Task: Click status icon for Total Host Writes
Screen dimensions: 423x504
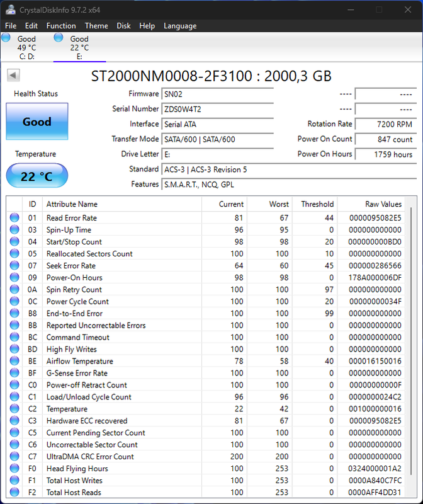Action: pos(14,480)
